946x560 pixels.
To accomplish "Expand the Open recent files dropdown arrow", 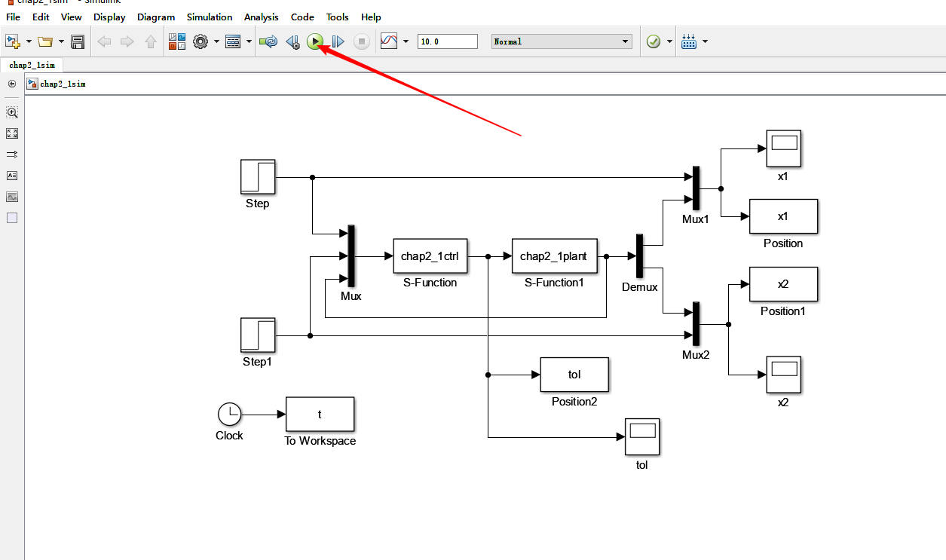I will coord(61,41).
